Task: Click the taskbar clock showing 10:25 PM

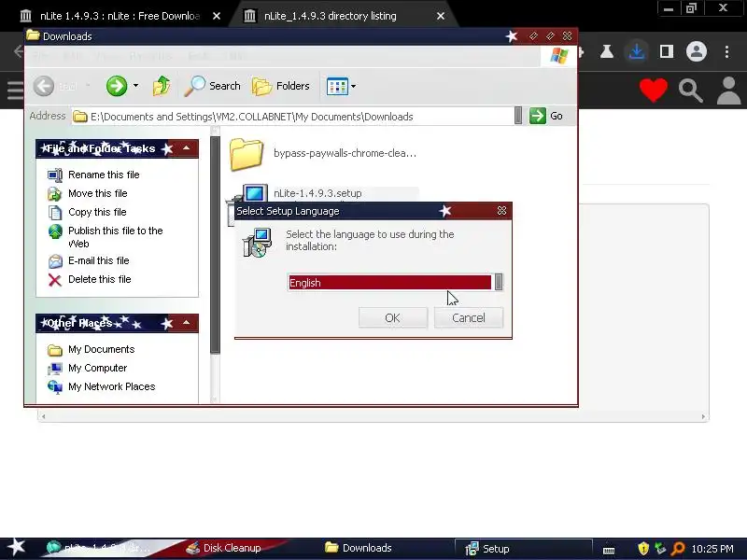Action: point(712,549)
